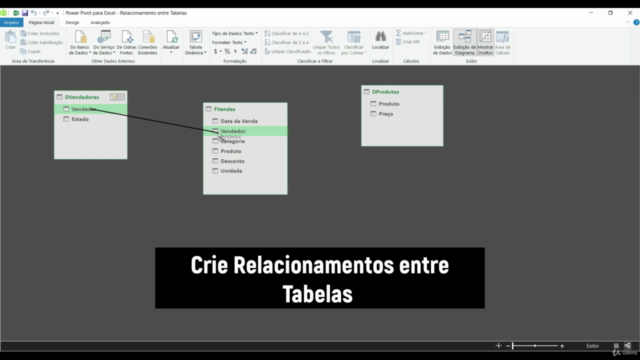This screenshot has width=640, height=360.
Task: Click the Copiar icon
Action: pyautogui.click(x=24, y=51)
